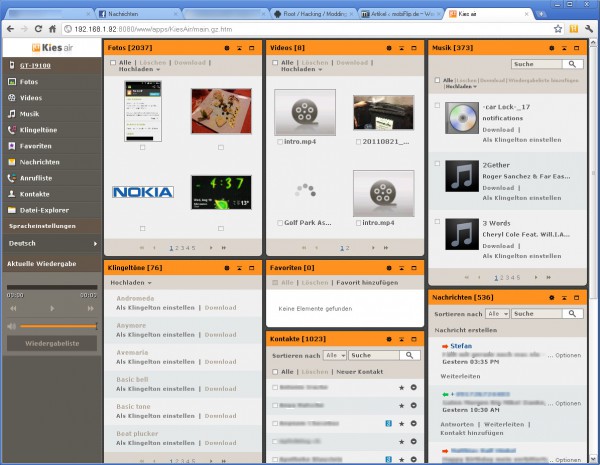Screen dimensions: 600x465
Task: Click the search magnifier in Musik panel
Action: point(572,64)
